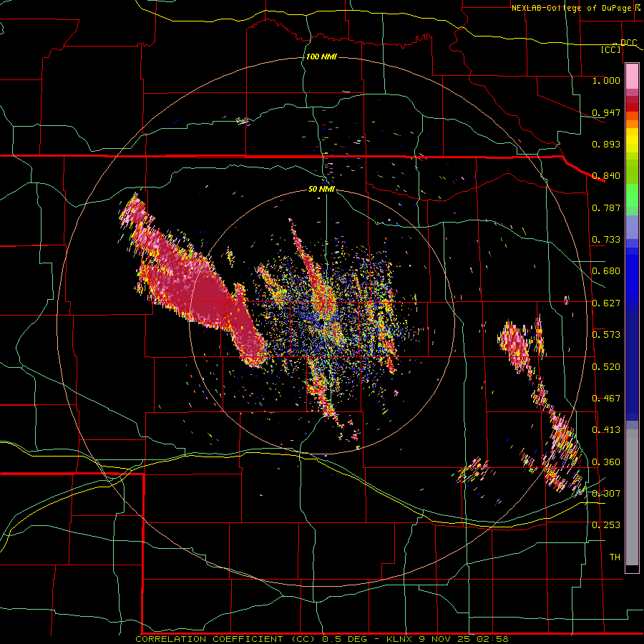The width and height of the screenshot is (644, 644).
Task: Click the 0.787 value on the color scale
Action: (x=606, y=208)
